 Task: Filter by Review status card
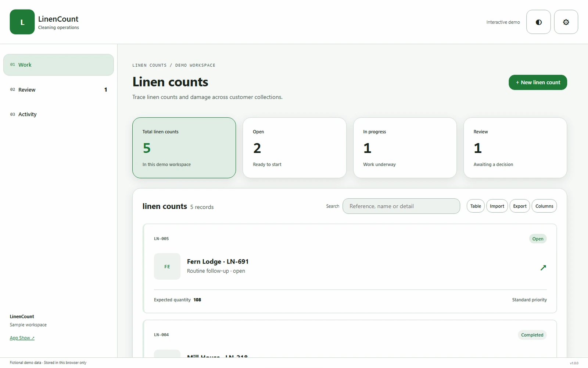click(515, 148)
